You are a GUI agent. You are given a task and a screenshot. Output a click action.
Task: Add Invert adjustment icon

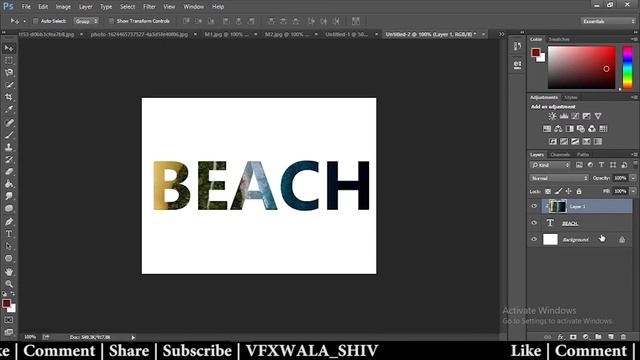553,142
